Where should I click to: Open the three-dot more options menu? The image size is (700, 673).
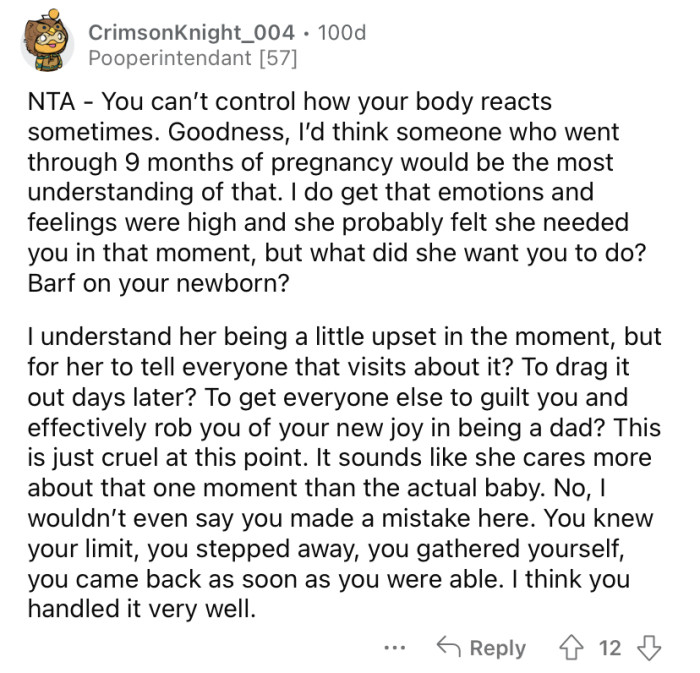(x=395, y=648)
